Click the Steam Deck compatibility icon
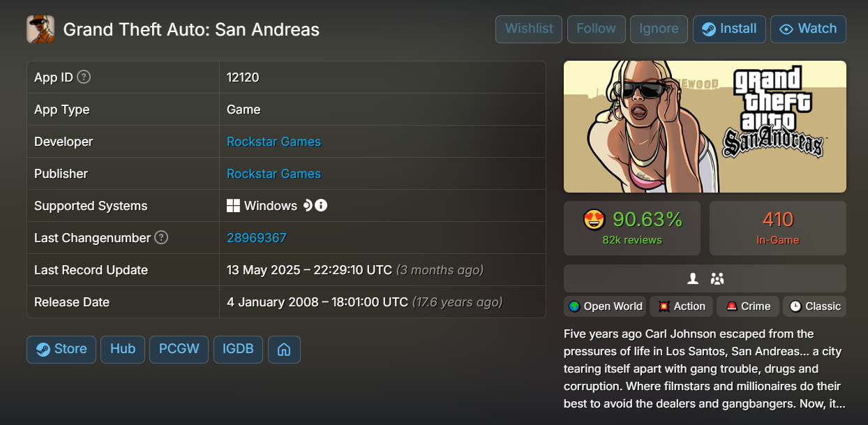 point(307,206)
